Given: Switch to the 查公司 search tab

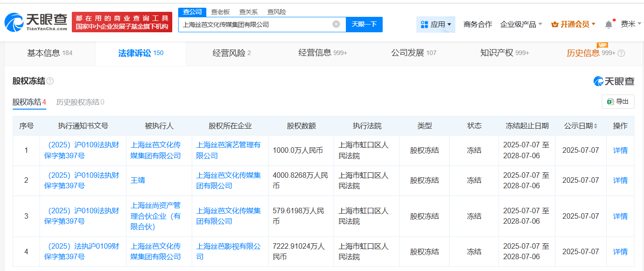Looking at the screenshot, I should tap(192, 12).
